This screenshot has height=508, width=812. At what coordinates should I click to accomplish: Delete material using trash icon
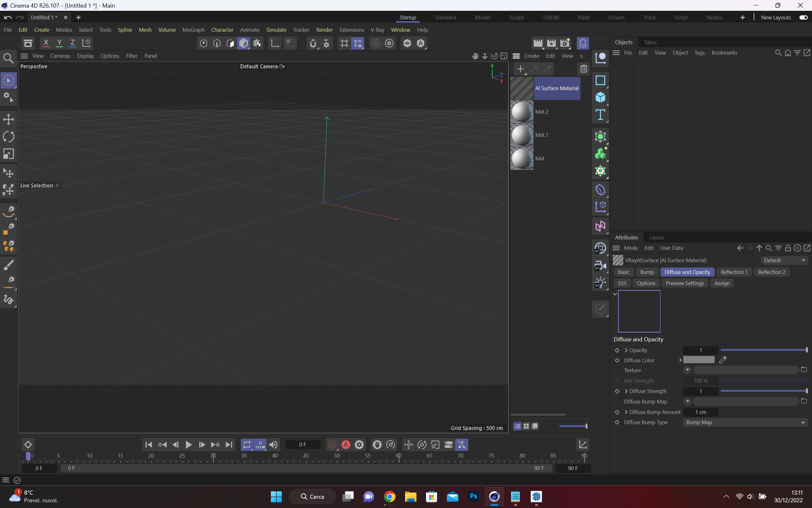click(584, 69)
